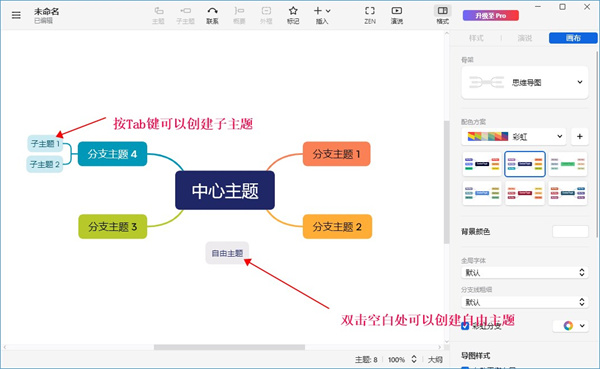Switch to Outline (大纲) view
The width and height of the screenshot is (600, 369).
coord(435,359)
